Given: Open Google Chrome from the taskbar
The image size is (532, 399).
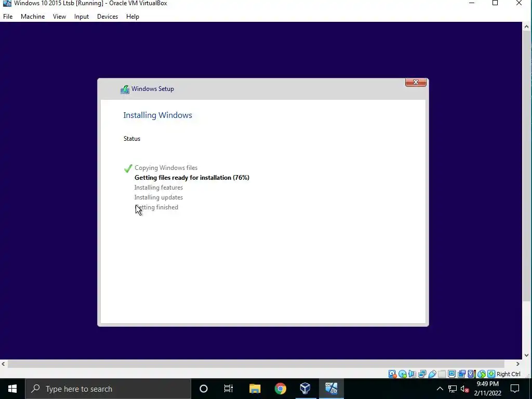Looking at the screenshot, I should (280, 389).
